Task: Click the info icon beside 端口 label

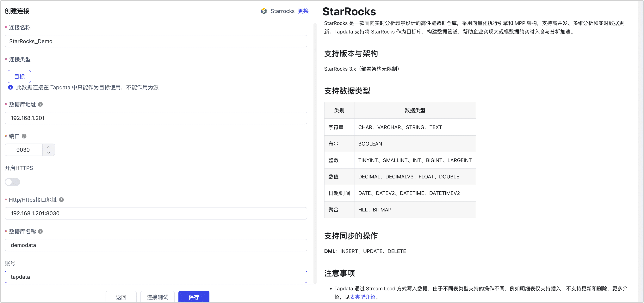Action: pyautogui.click(x=24, y=136)
